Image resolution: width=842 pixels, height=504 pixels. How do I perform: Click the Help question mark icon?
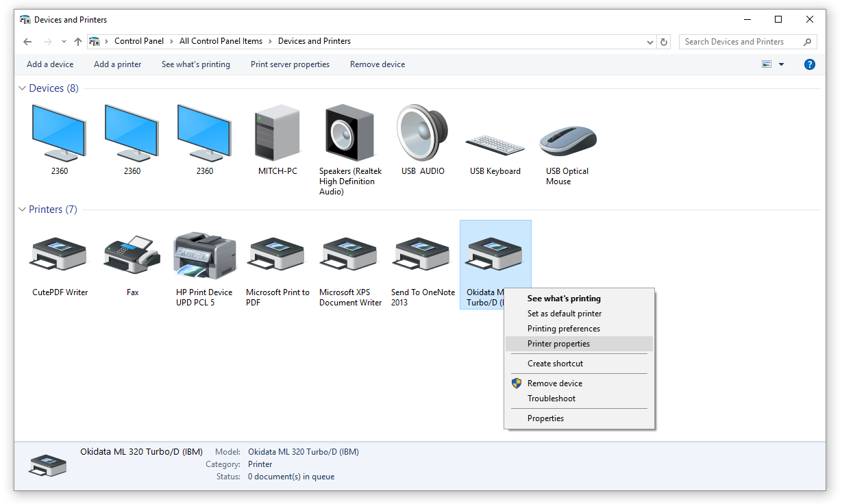tap(809, 64)
